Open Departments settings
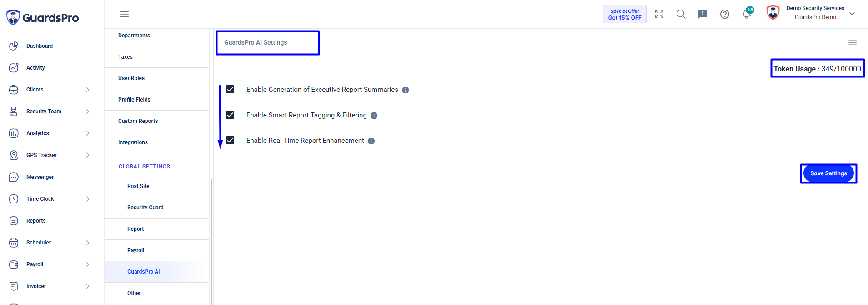 [157, 36]
